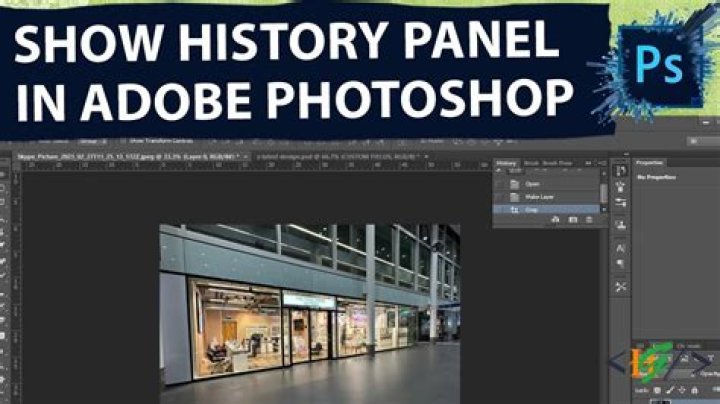Select the Properties panel tab

(x=652, y=163)
